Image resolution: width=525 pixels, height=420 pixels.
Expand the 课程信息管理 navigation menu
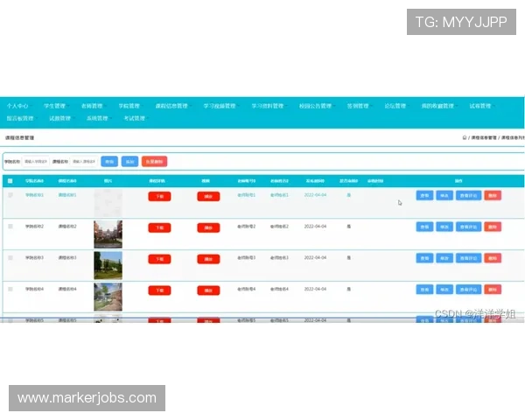(171, 106)
